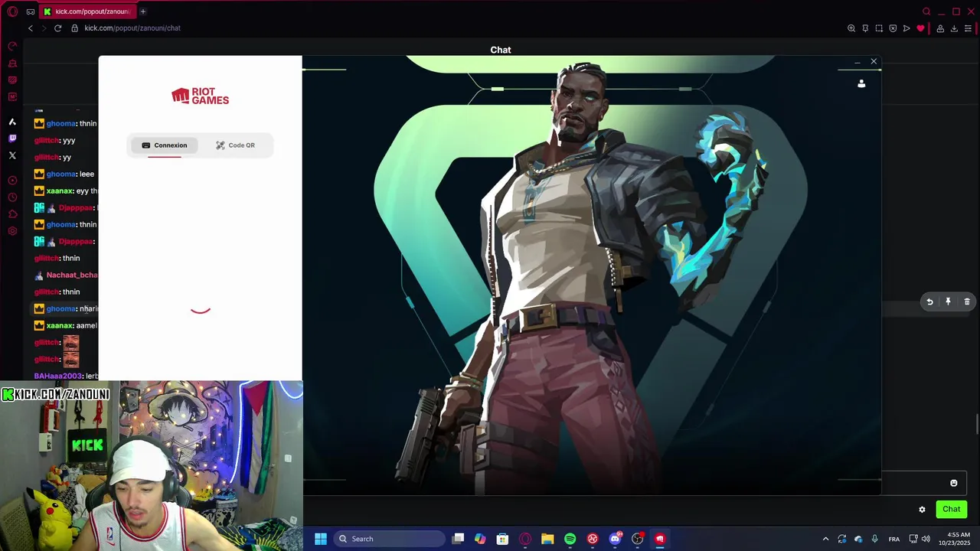Viewport: 980px width, 551px height.
Task: Open ad blocker shield icon
Action: 893,28
